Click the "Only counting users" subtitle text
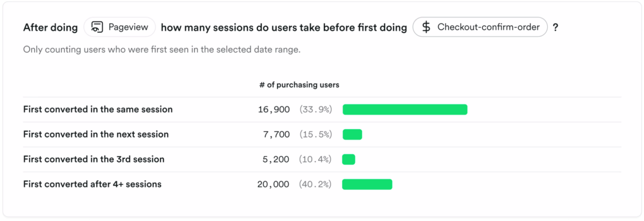Screen dimensions: 644x221 point(162,49)
